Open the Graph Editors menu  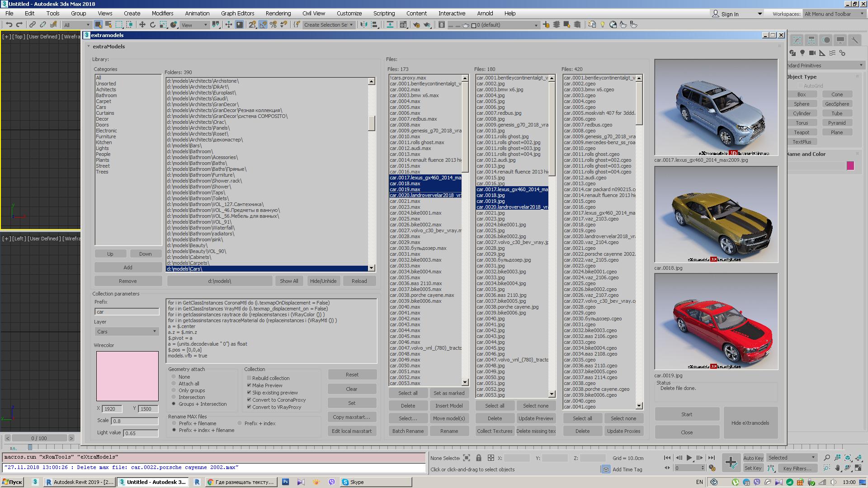pyautogui.click(x=237, y=14)
